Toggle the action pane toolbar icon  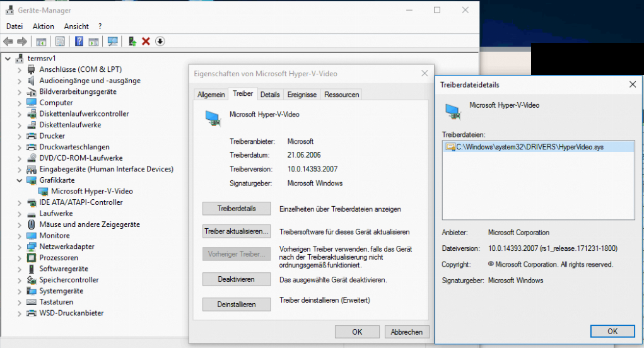93,42
